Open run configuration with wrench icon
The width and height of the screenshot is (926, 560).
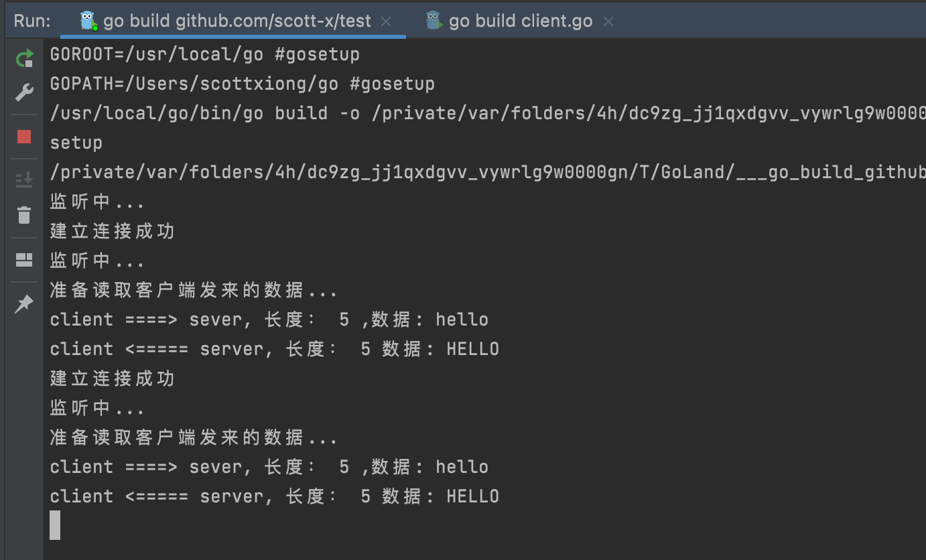24,92
